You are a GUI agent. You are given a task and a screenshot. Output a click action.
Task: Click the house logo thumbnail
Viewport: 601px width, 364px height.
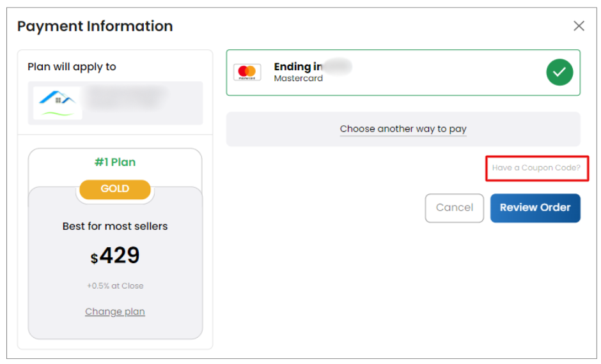58,102
